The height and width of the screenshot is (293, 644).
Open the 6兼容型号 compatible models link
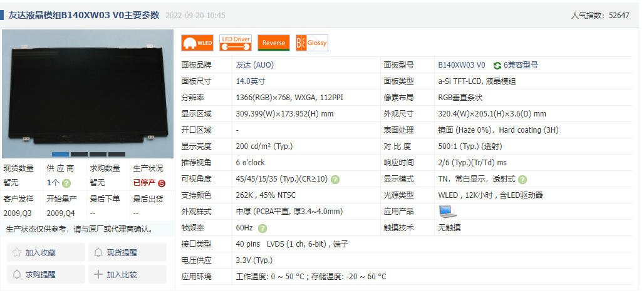521,65
